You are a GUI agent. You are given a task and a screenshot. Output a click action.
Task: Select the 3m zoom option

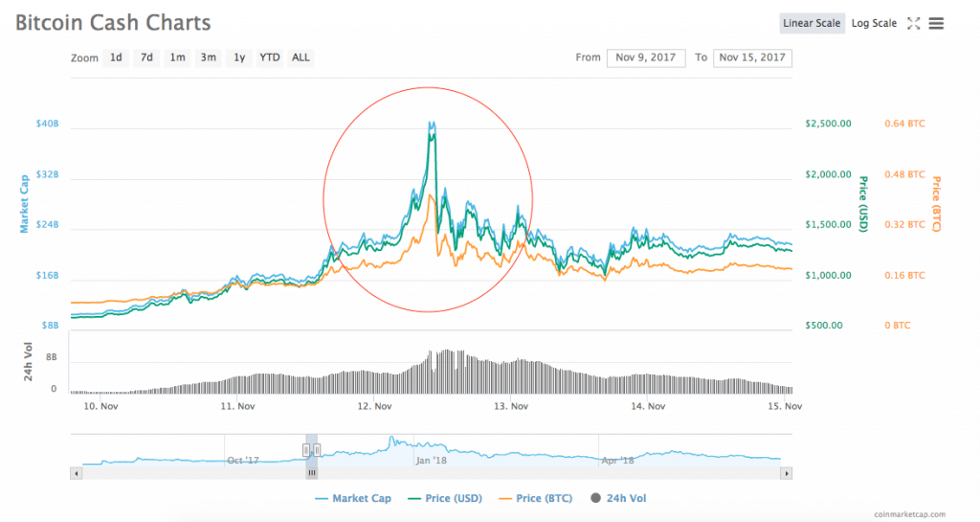point(208,57)
